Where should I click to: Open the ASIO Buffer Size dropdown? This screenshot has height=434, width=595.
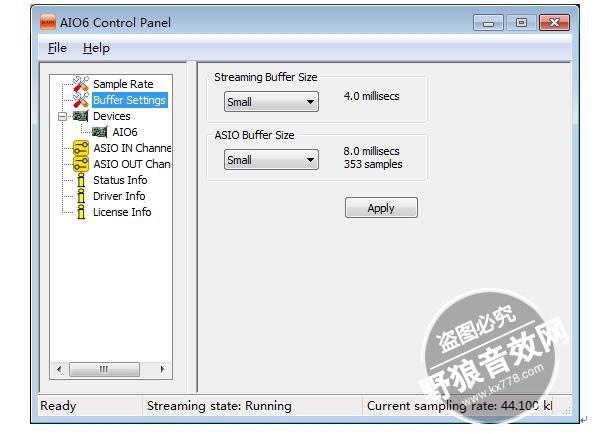pos(271,160)
